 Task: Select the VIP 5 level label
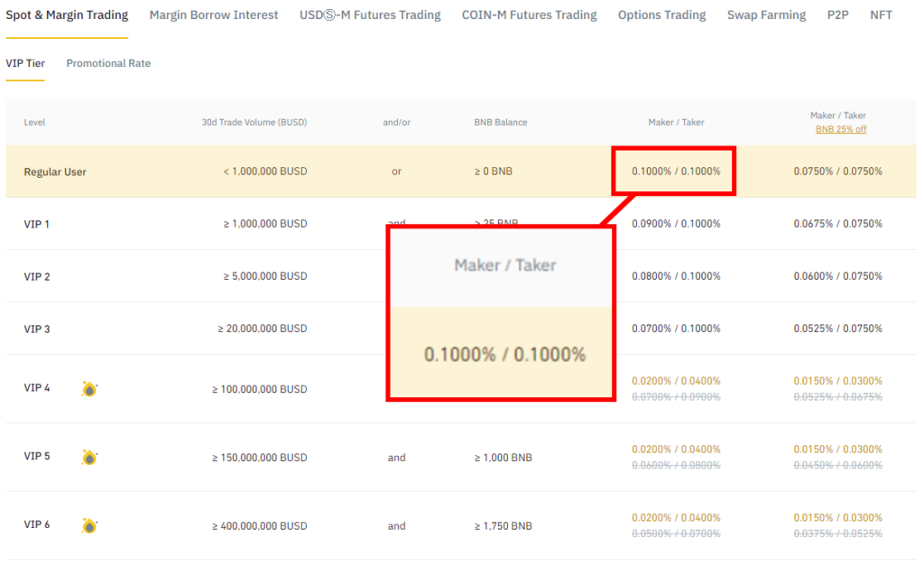(36, 456)
